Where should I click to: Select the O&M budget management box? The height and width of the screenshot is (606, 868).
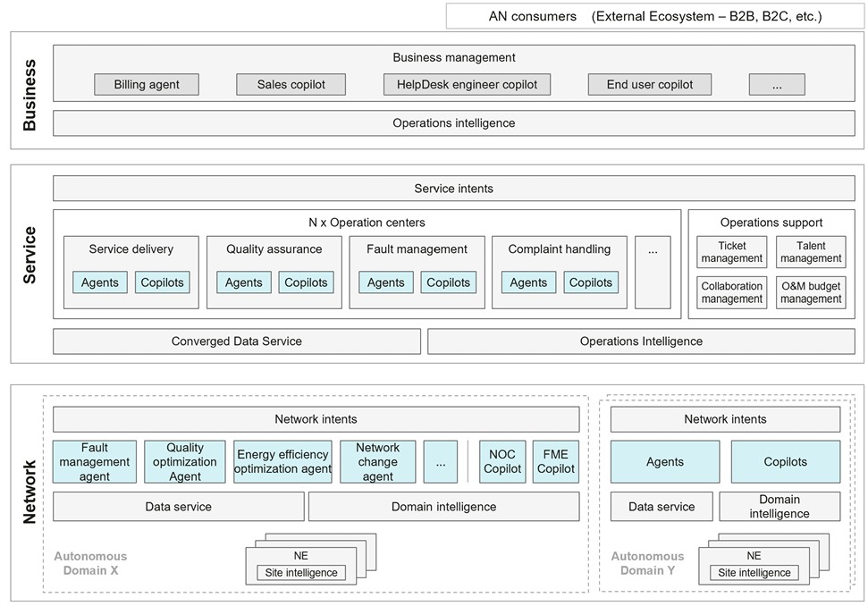(811, 293)
